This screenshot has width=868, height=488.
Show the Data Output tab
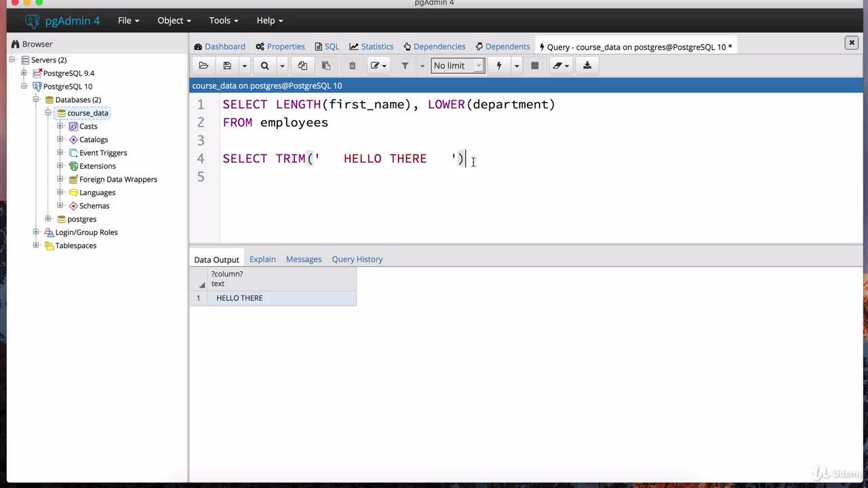[216, 260]
